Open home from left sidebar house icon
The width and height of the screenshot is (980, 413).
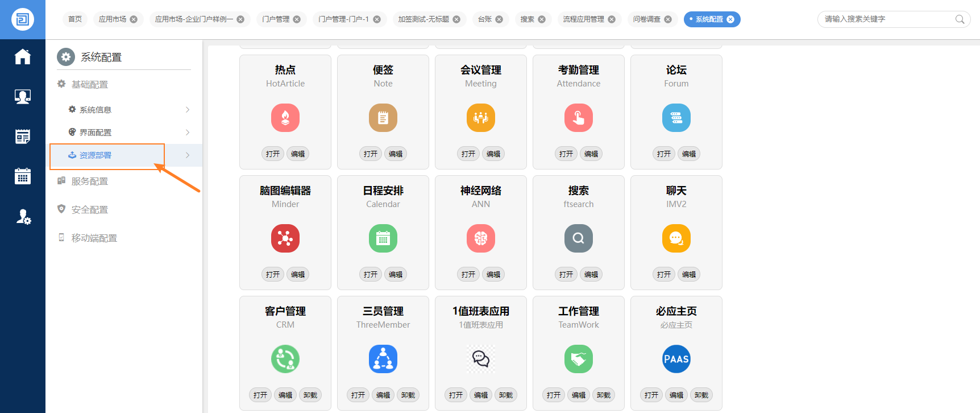23,57
